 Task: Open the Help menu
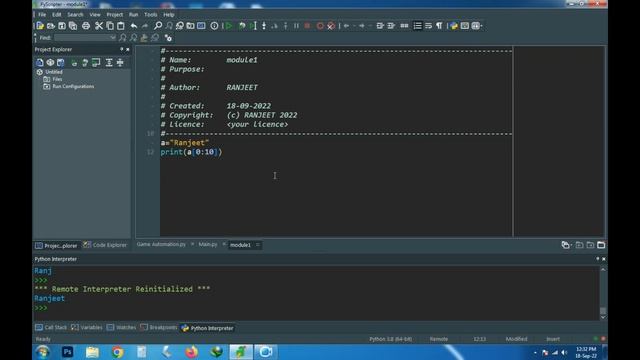pos(169,14)
